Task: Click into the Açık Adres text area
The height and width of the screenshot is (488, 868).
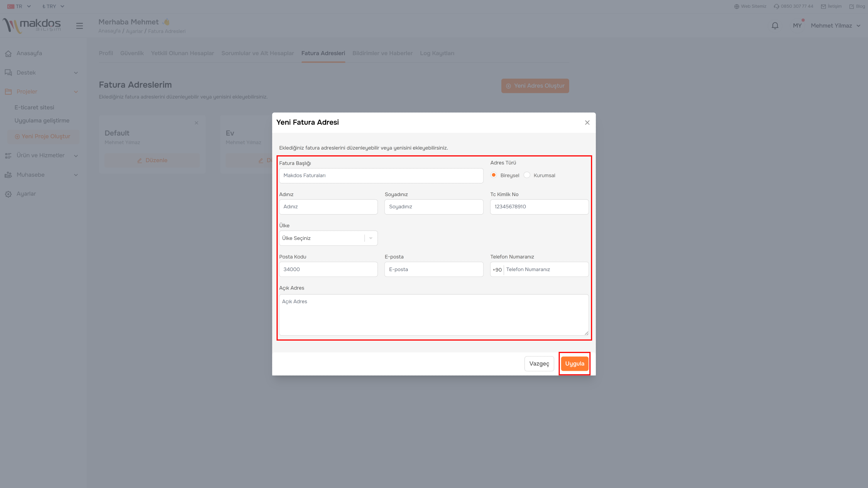Action: 434,315
